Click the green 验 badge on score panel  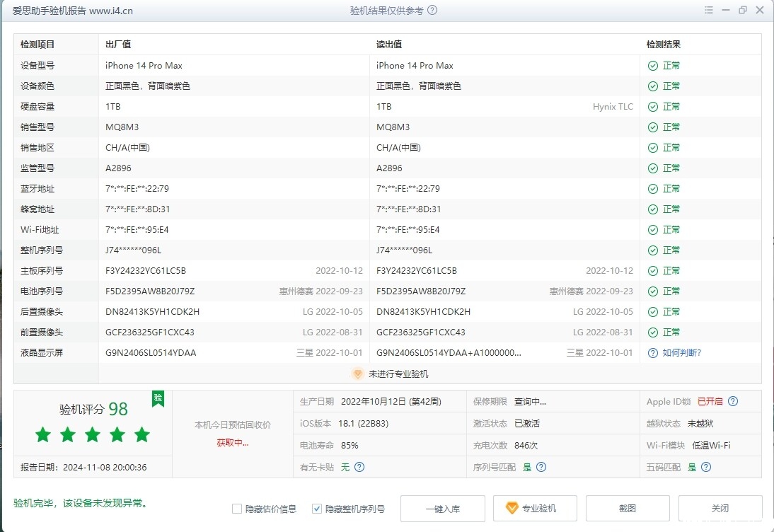point(158,398)
